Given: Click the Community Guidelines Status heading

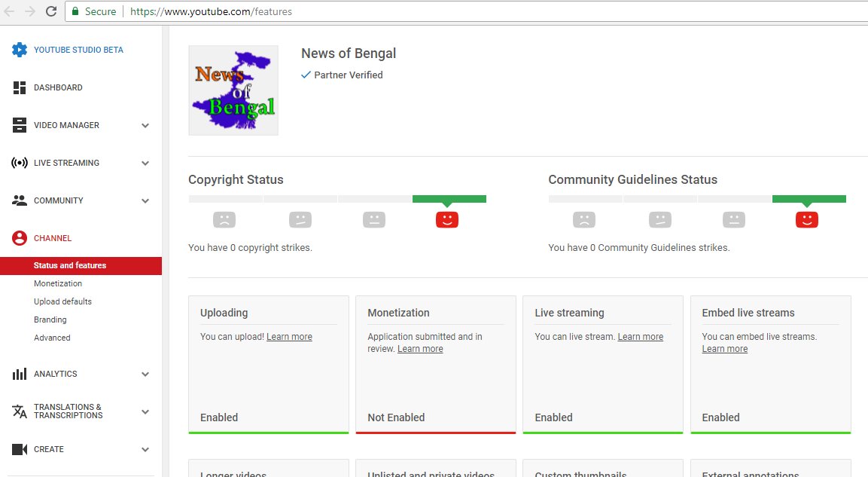Looking at the screenshot, I should click(632, 179).
